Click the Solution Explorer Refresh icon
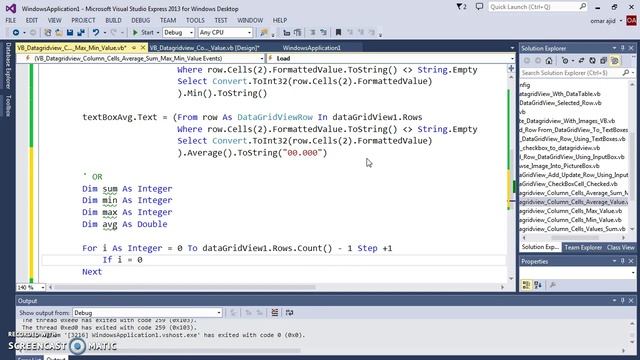Image resolution: width=640 pixels, height=360 pixels. [592, 61]
